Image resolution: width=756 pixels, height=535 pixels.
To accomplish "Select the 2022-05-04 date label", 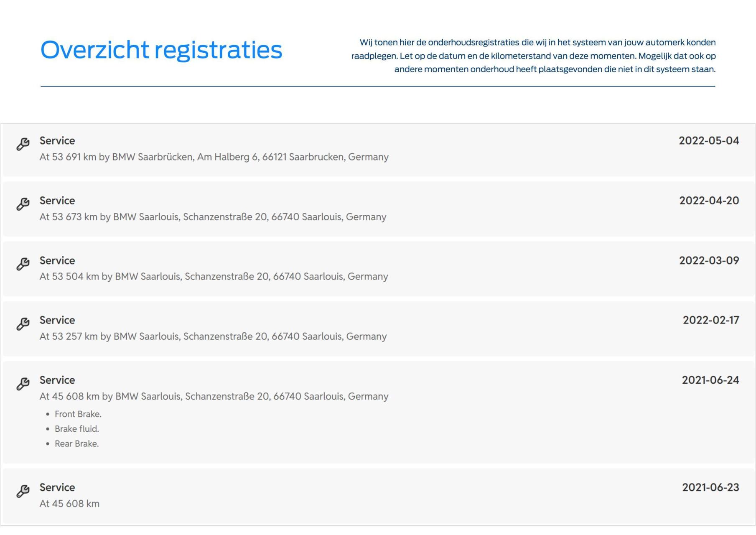I will 709,140.
